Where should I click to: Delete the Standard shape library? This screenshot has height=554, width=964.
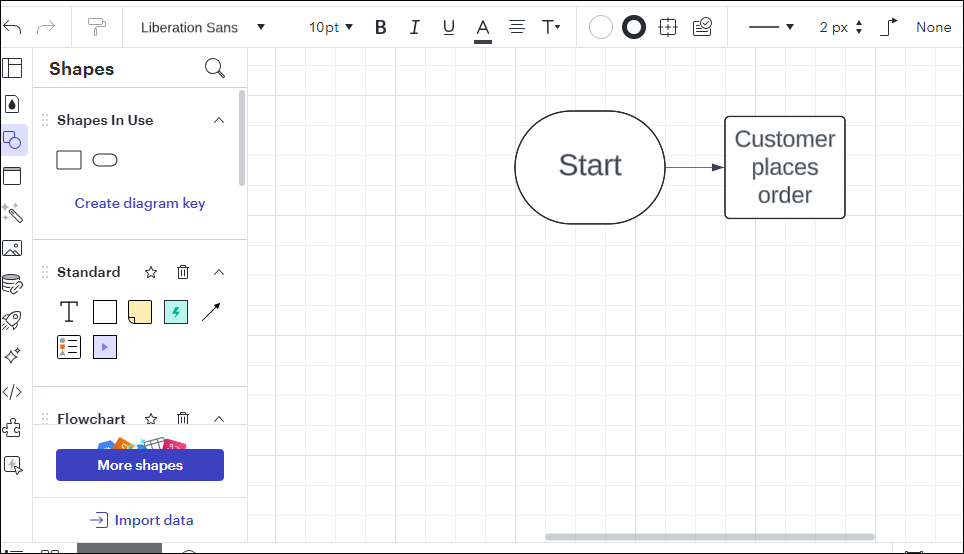[x=183, y=272]
